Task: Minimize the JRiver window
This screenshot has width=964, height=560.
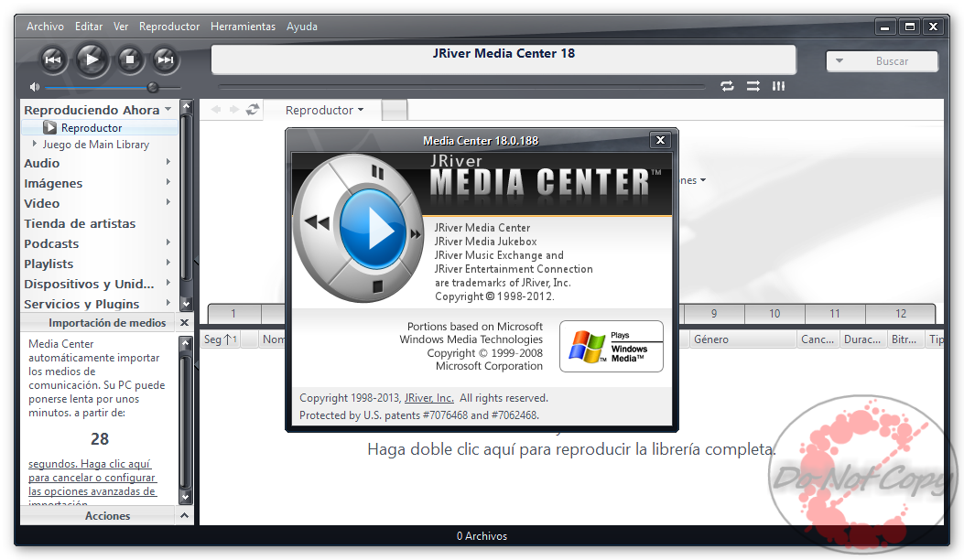Action: pyautogui.click(x=884, y=27)
